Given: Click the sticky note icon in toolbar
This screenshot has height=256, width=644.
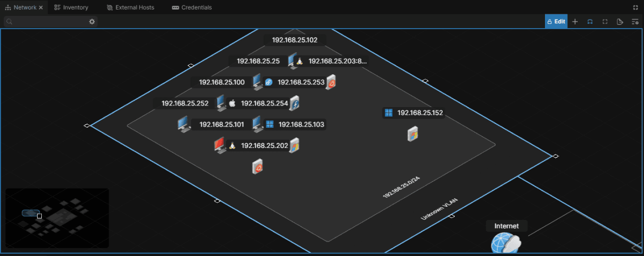Looking at the screenshot, I should (x=620, y=22).
